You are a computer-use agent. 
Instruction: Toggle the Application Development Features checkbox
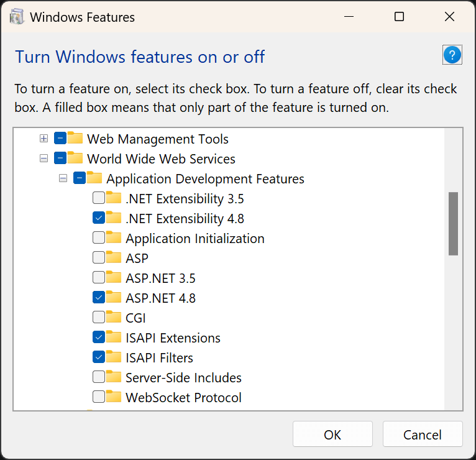pyautogui.click(x=80, y=178)
